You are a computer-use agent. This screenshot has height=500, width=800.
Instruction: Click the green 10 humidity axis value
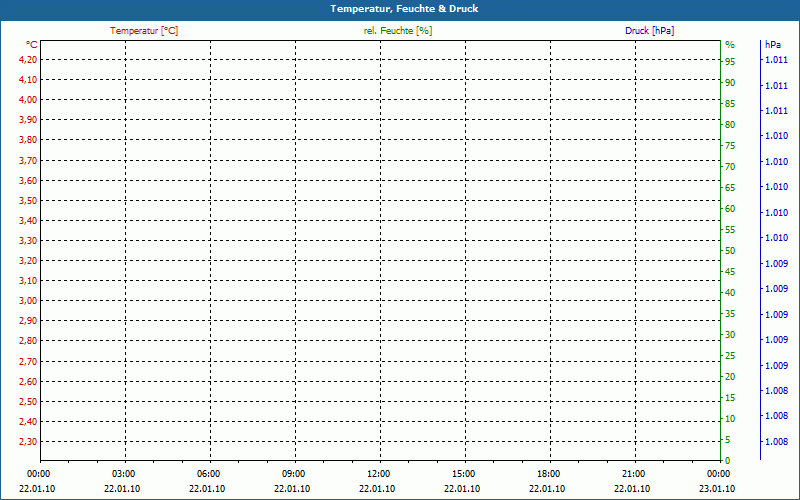click(x=730, y=419)
